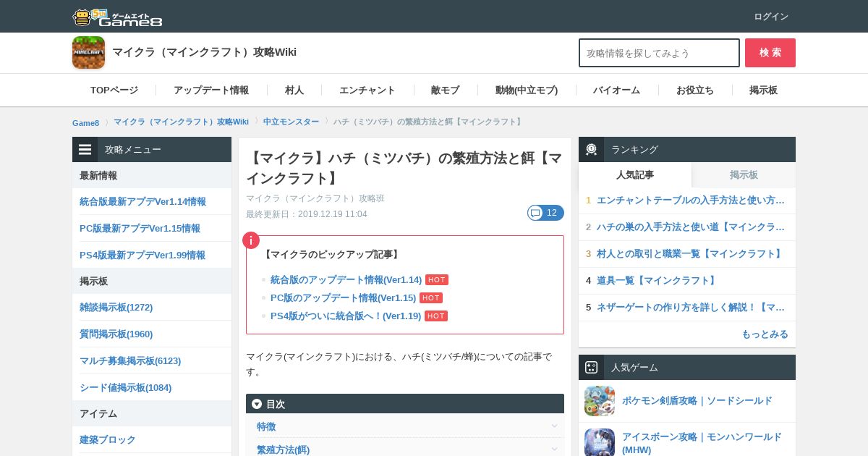Open 建築ブロック sidebar link
Image resolution: width=868 pixels, height=456 pixels.
(x=108, y=440)
